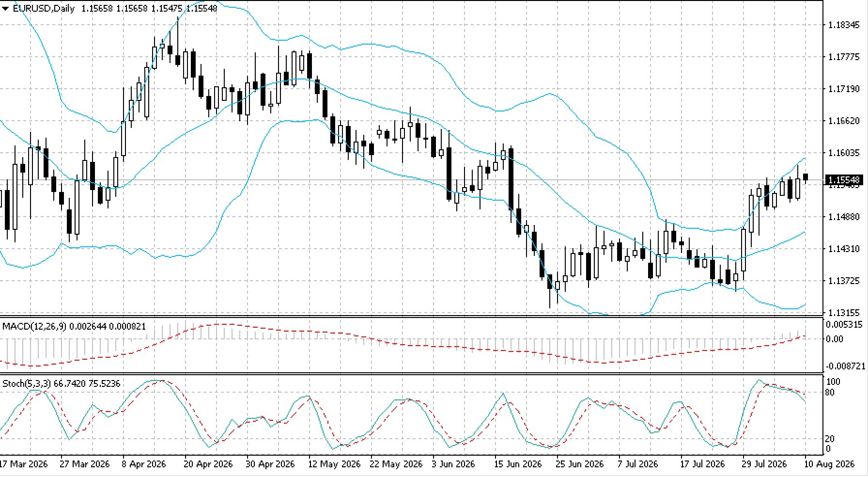
Task: Click the Stochastic scale value 20
Action: point(830,439)
